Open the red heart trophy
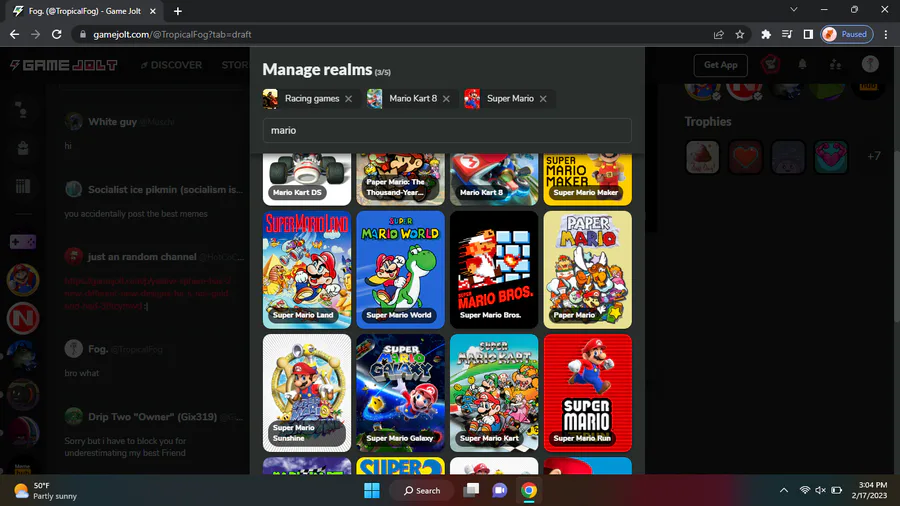This screenshot has width=900, height=506. point(745,157)
